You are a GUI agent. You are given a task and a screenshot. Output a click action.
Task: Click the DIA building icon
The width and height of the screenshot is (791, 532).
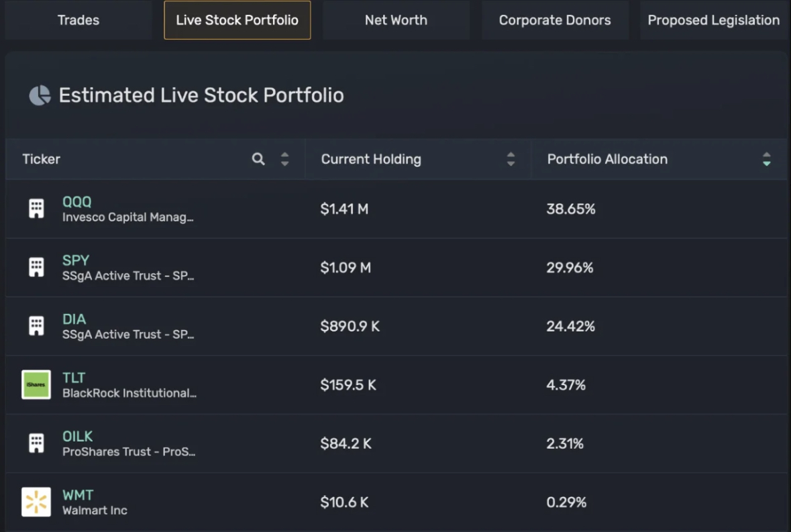click(x=36, y=326)
